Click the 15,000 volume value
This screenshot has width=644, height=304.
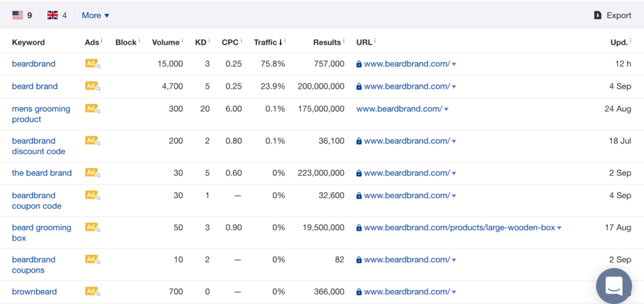tap(170, 64)
